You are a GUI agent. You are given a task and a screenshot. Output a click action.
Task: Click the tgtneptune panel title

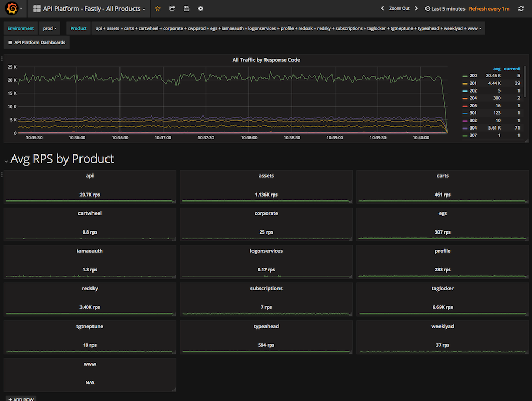click(x=89, y=326)
